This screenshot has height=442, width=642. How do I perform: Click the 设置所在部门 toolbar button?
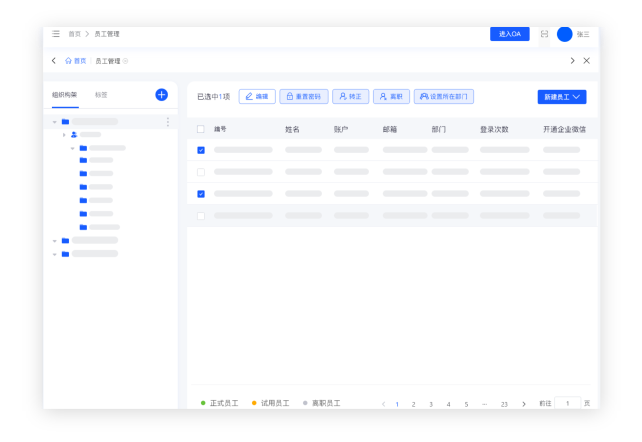(443, 97)
